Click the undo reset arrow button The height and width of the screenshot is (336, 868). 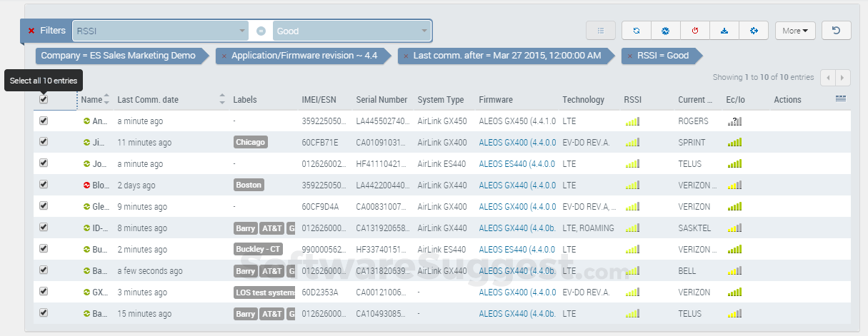point(837,31)
